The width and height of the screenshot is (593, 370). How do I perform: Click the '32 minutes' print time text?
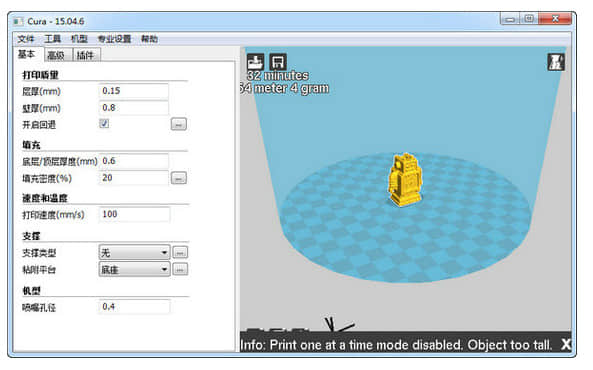278,76
